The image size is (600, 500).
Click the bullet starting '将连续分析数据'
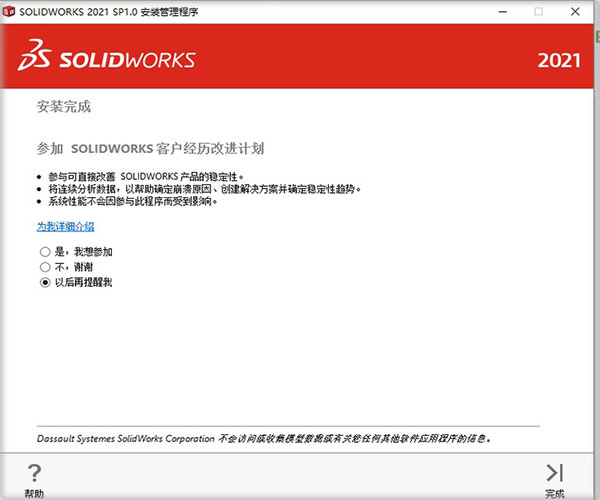tap(205, 189)
